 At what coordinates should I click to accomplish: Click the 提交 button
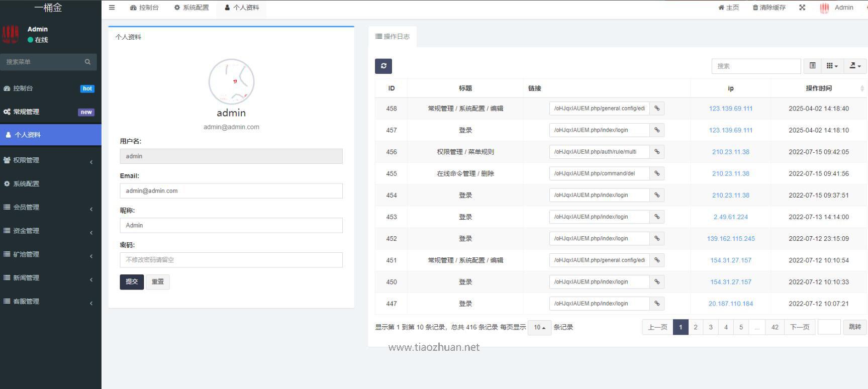132,282
